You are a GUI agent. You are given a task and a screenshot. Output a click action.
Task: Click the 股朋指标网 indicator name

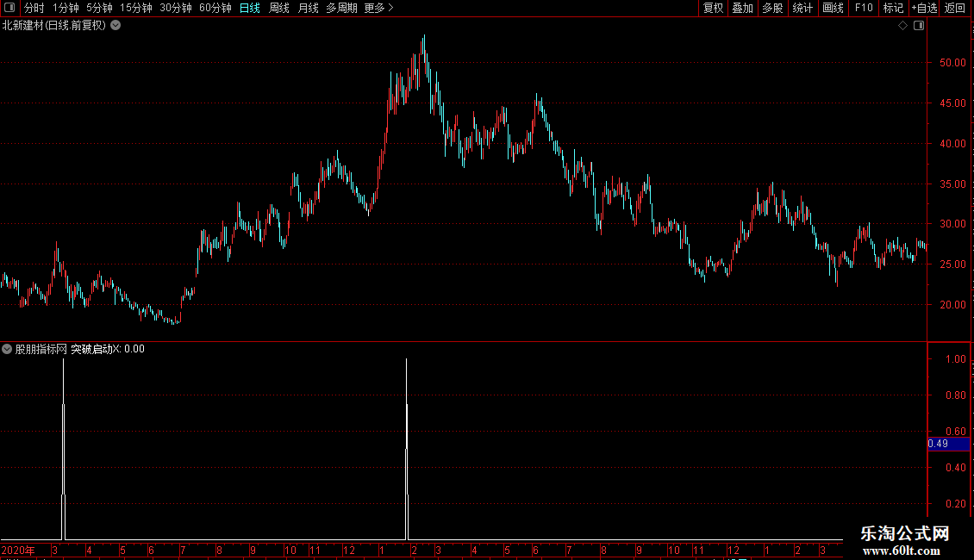[x=41, y=349]
